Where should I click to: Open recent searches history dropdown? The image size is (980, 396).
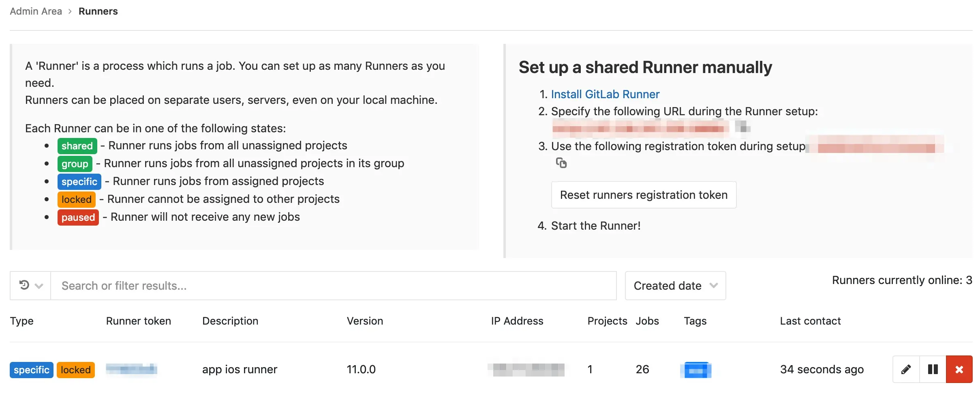click(30, 286)
